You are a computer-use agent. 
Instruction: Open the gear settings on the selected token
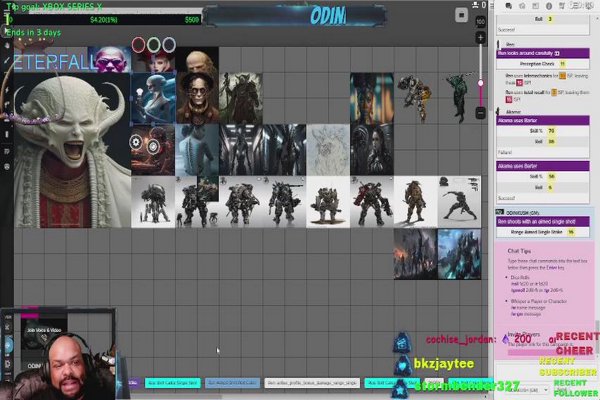point(136,143)
